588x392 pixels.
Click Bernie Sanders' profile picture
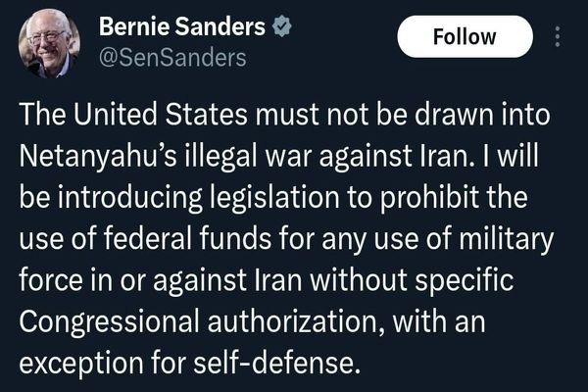[49, 43]
